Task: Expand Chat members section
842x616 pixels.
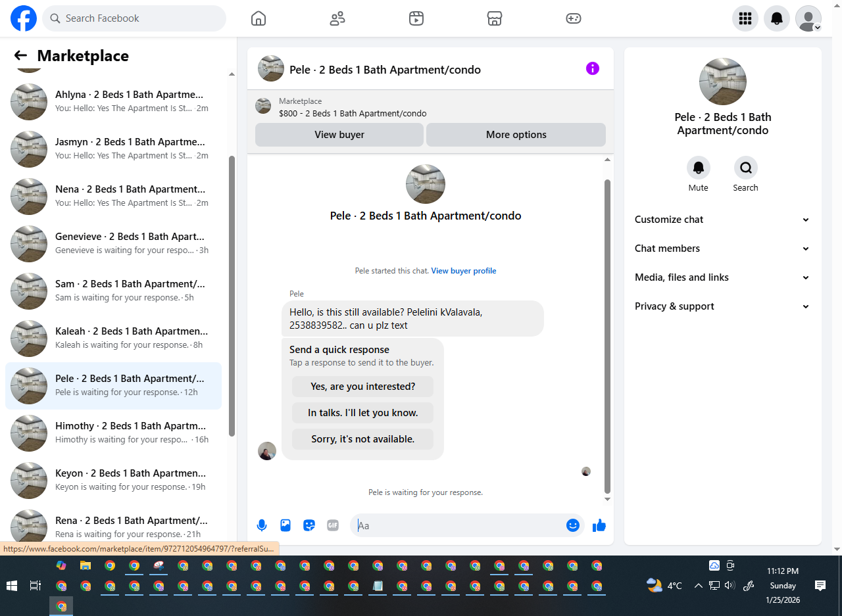Action: point(722,249)
